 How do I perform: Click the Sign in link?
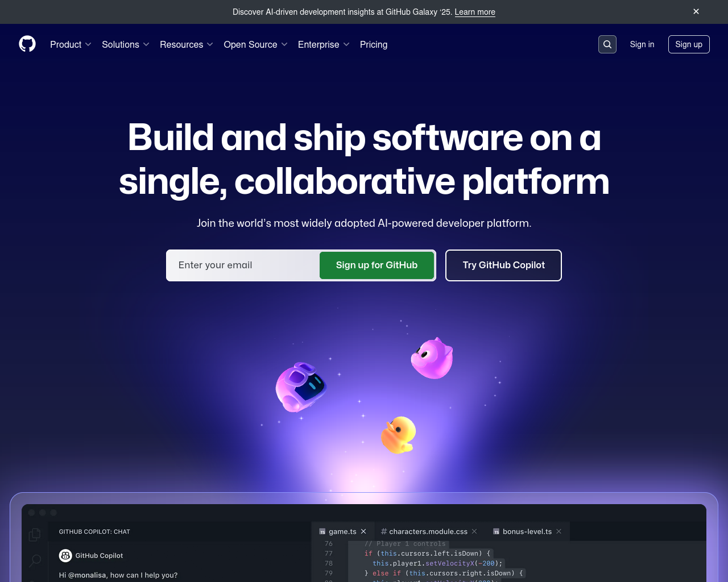(x=642, y=44)
